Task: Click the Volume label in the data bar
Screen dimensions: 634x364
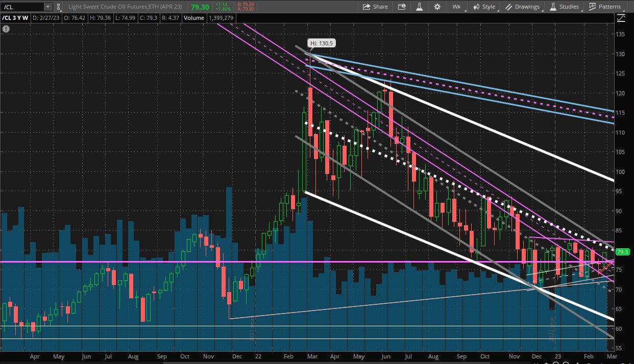Action: [193, 18]
